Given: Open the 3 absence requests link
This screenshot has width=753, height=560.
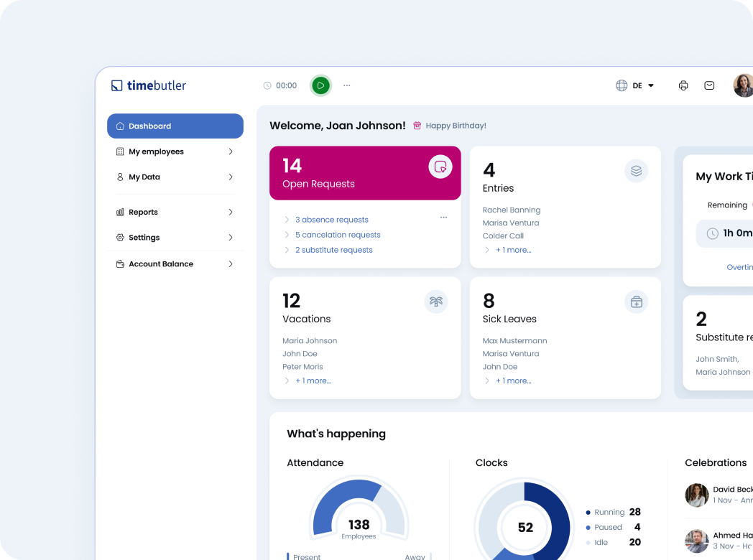Looking at the screenshot, I should pos(331,220).
